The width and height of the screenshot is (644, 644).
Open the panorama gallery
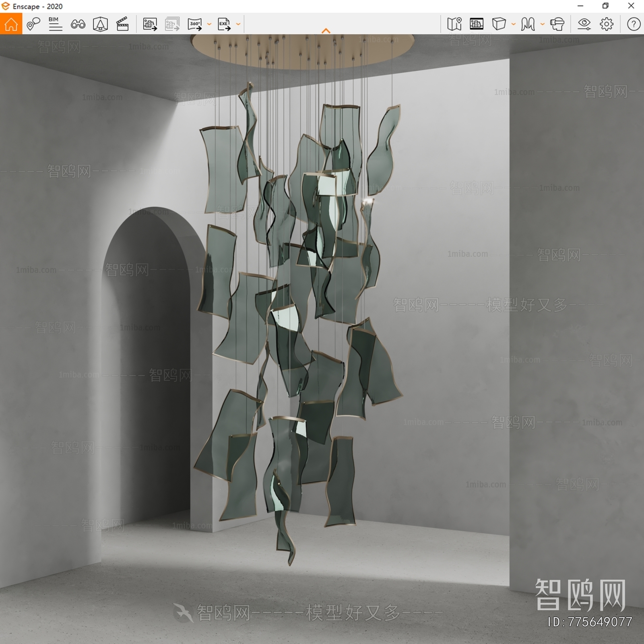pos(477,24)
